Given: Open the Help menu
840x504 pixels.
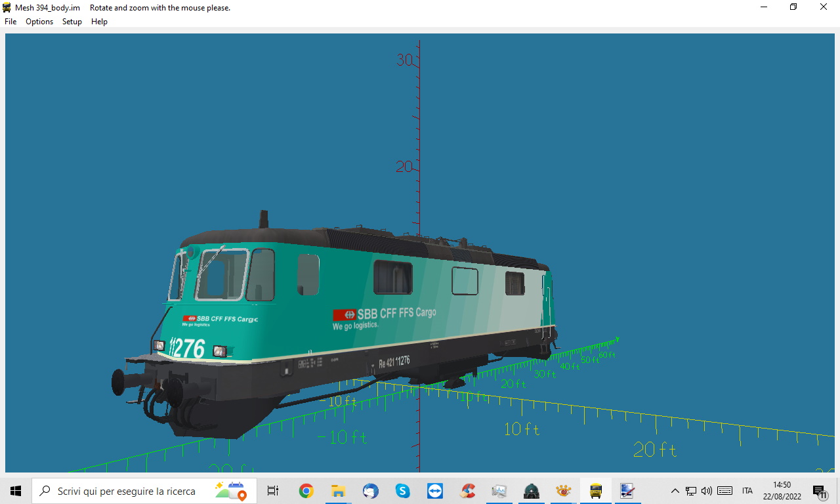Looking at the screenshot, I should pyautogui.click(x=99, y=22).
